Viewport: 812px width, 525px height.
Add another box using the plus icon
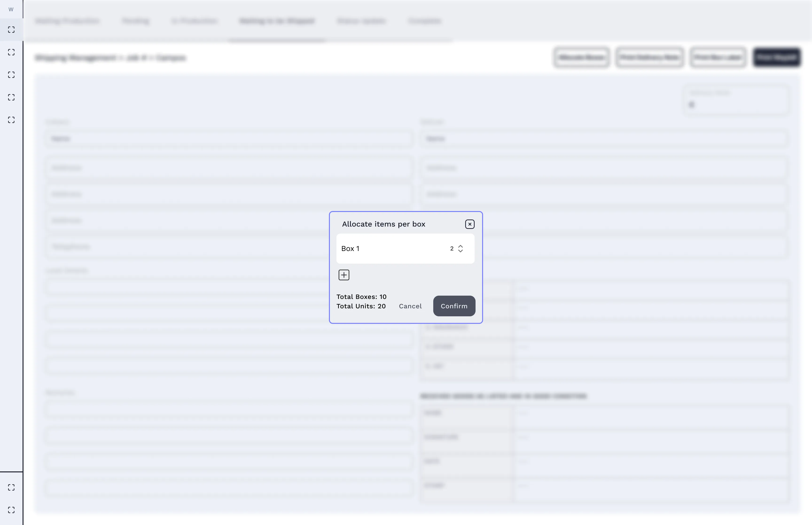pos(344,275)
